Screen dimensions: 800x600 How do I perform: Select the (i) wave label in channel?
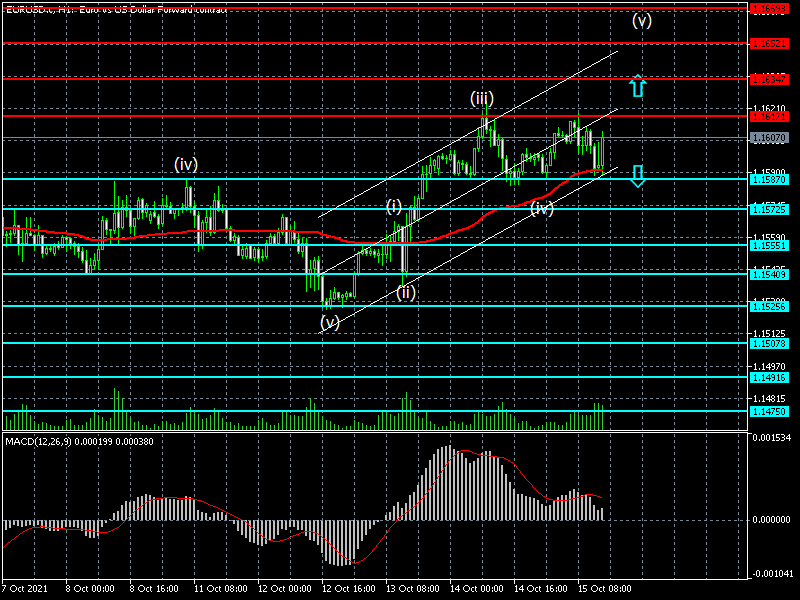(394, 206)
